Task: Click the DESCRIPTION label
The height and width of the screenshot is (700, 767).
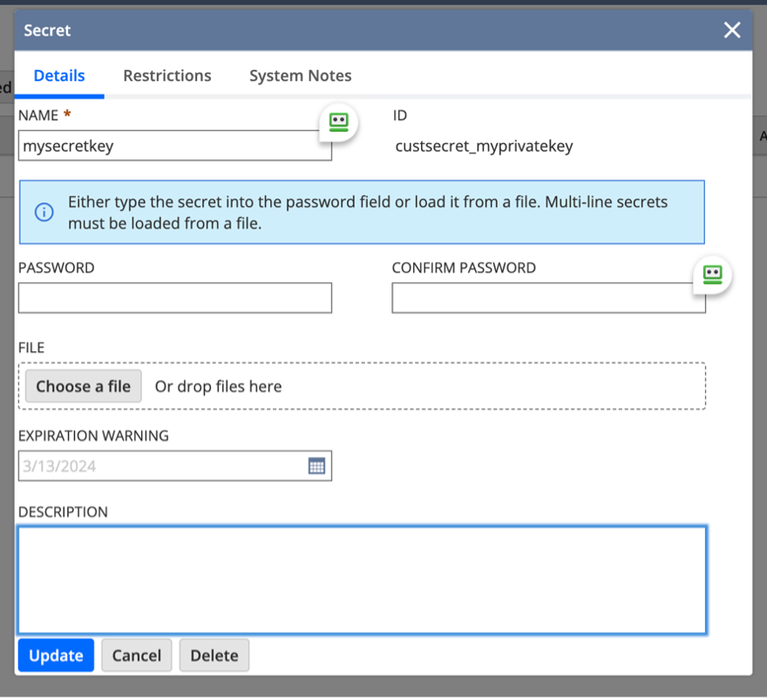Action: point(63,512)
